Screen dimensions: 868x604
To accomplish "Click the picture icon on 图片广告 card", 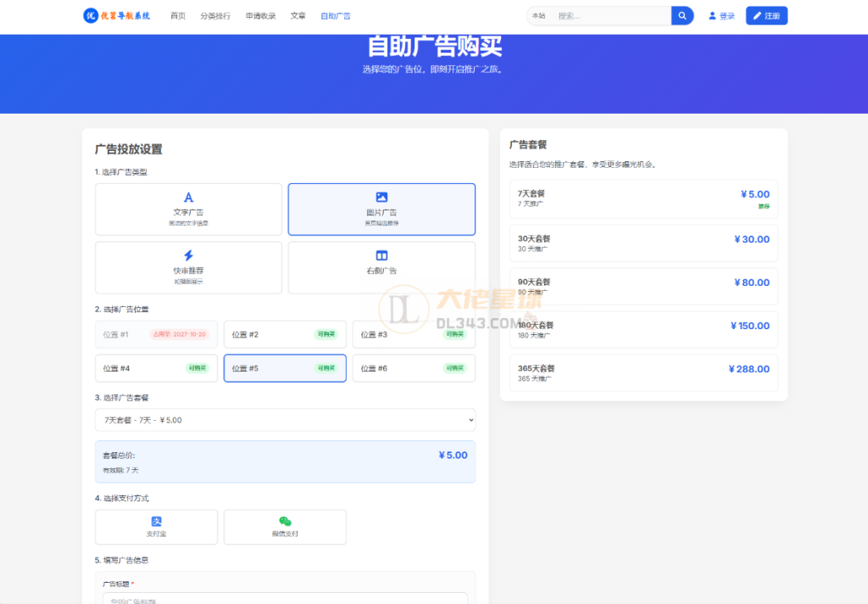I will click(381, 196).
